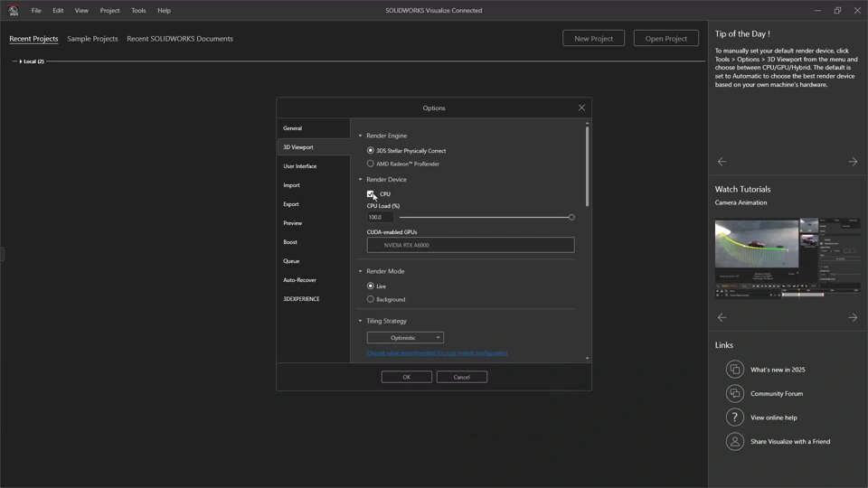
Task: Open Boost options category
Action: pyautogui.click(x=314, y=242)
